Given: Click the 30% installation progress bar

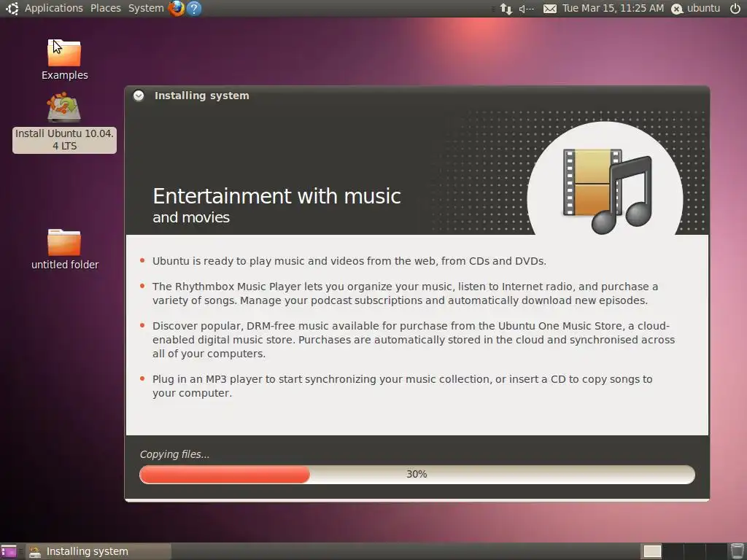Looking at the screenshot, I should tap(417, 474).
